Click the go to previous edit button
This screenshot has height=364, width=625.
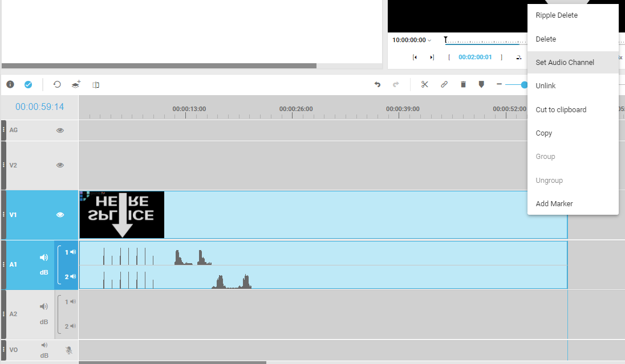click(415, 57)
